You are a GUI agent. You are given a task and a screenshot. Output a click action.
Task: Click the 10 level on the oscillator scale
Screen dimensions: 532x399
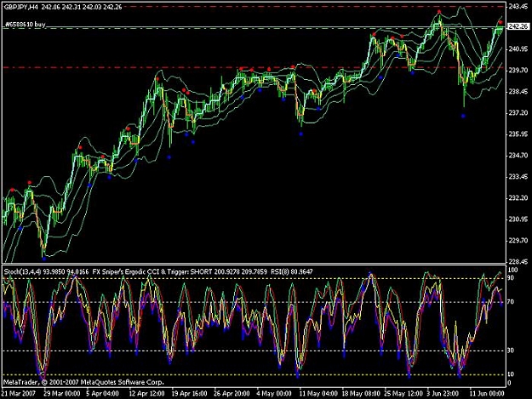[x=511, y=374]
